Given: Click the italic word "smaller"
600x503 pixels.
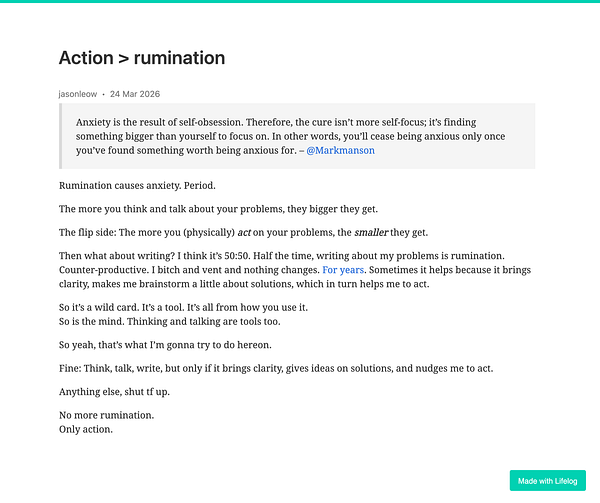Looking at the screenshot, I should (371, 233).
